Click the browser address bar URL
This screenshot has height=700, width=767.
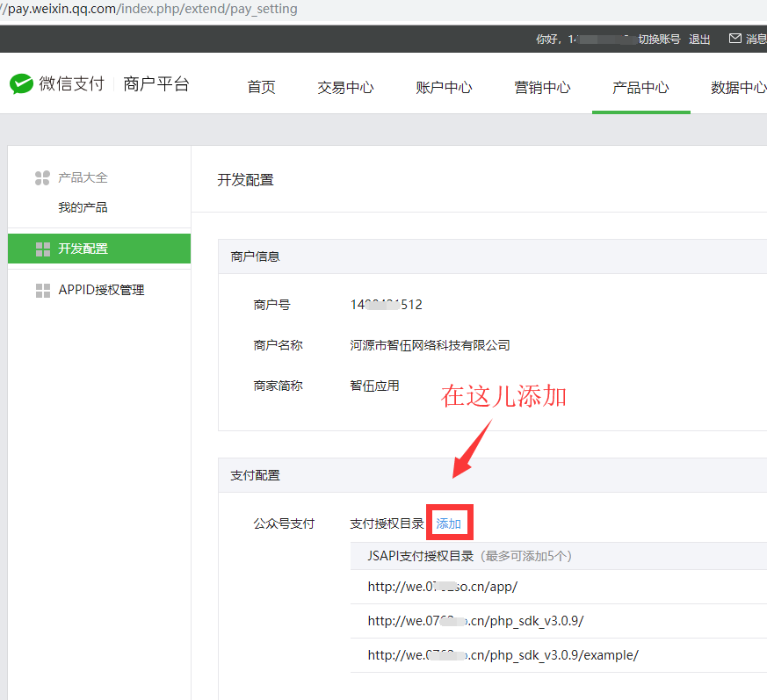point(148,9)
